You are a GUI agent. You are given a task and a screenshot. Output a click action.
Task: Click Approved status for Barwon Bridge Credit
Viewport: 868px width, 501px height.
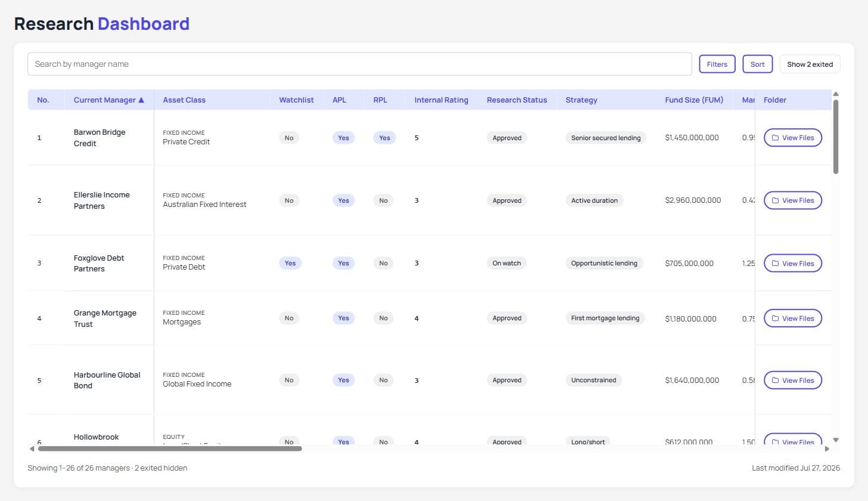507,138
